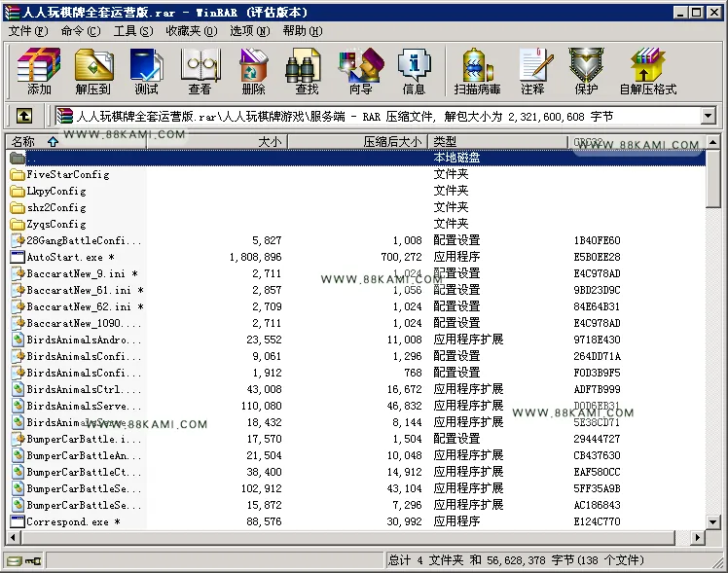Open the 选项 (Options) menu
The height and width of the screenshot is (573, 728).
point(250,31)
